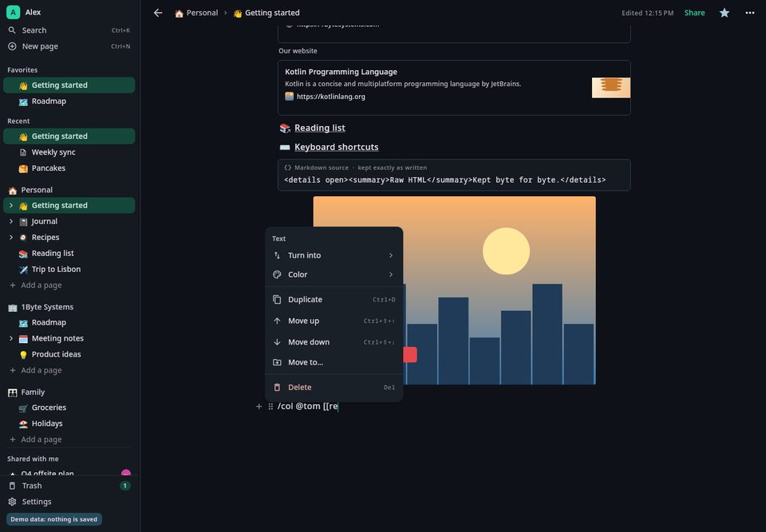Screen dimensions: 766x532
Task: Open the Pancakes page
Action: (69, 168)
